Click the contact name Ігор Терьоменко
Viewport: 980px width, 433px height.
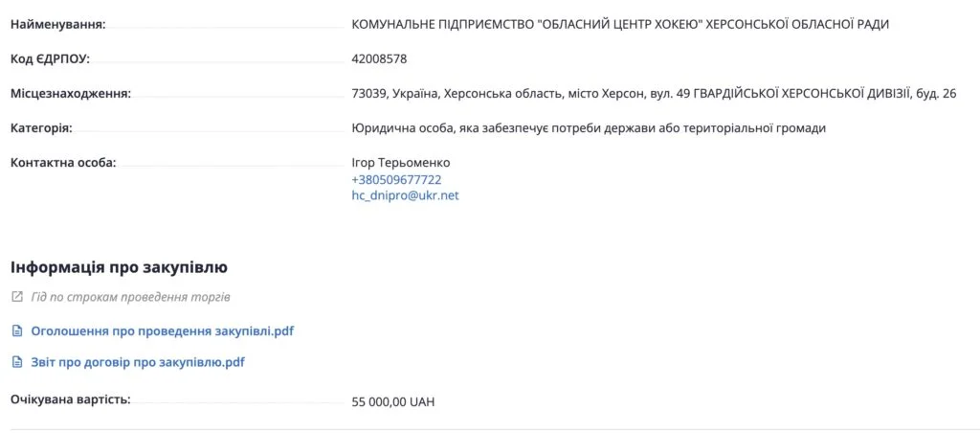point(400,163)
